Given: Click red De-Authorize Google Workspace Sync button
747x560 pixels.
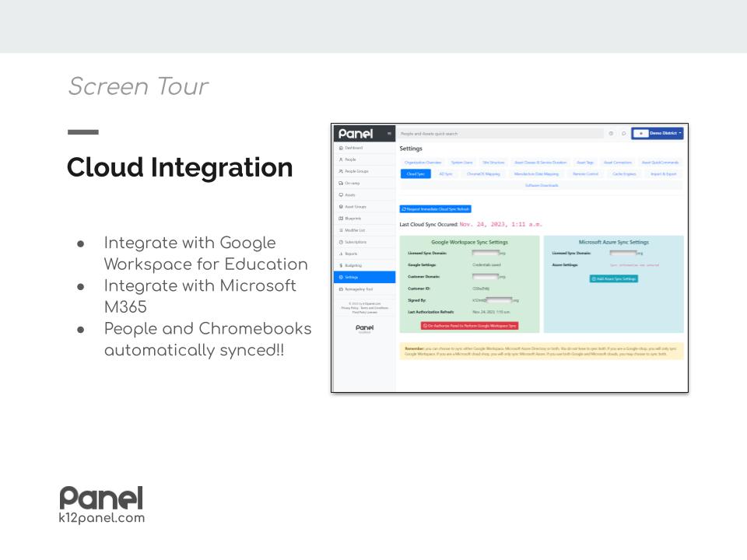Looking at the screenshot, I should coord(470,326).
